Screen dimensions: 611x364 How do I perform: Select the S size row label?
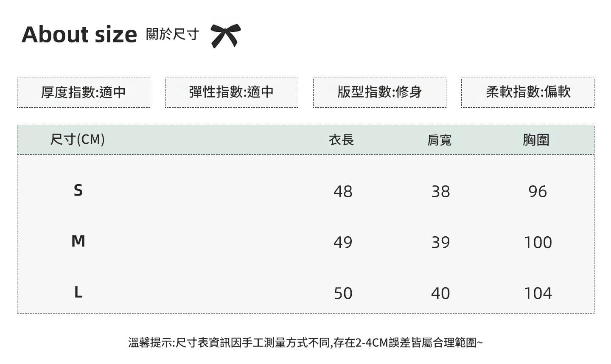78,190
